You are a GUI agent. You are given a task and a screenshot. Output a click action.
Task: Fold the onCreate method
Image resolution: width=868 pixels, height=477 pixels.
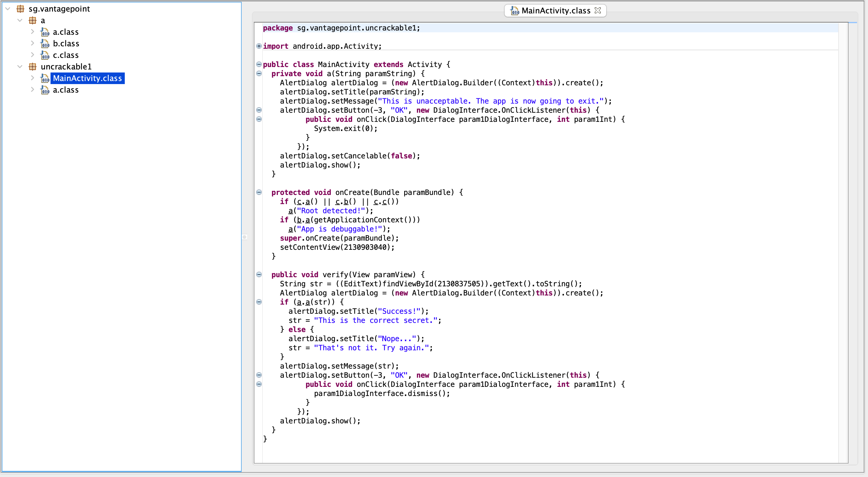(x=259, y=192)
